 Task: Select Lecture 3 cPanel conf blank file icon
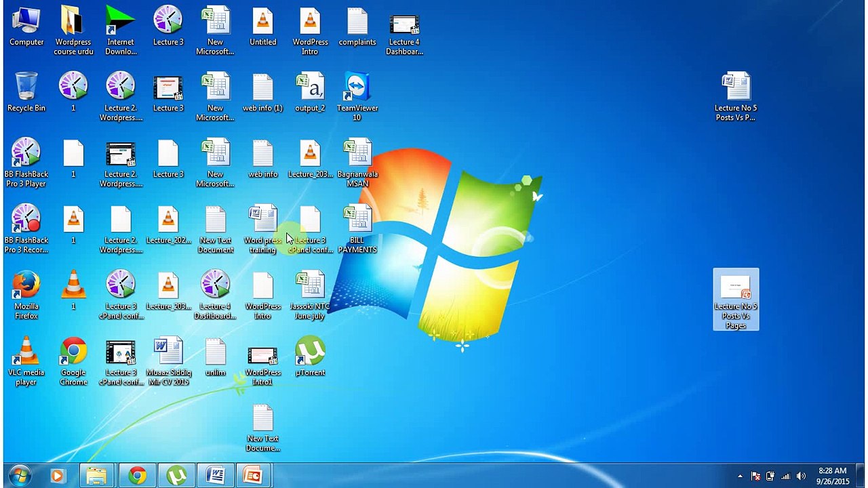pyautogui.click(x=310, y=229)
